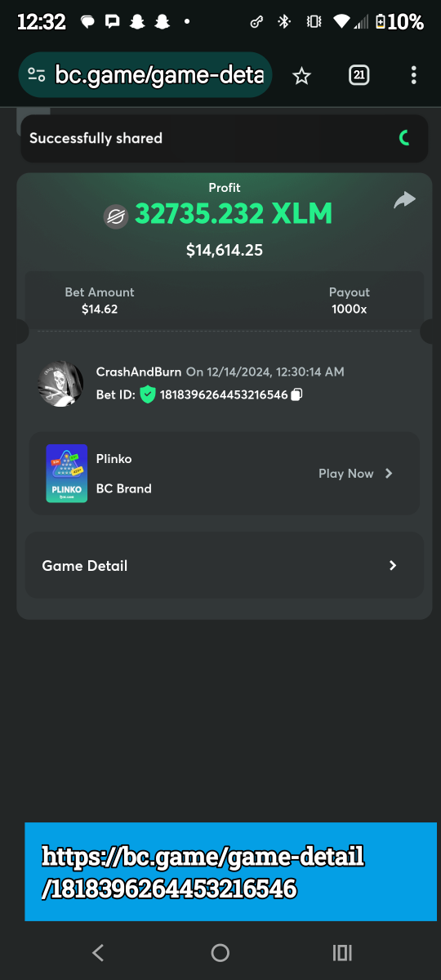Viewport: 441px width, 980px height.
Task: Click the green verified shield icon
Action: 147,395
